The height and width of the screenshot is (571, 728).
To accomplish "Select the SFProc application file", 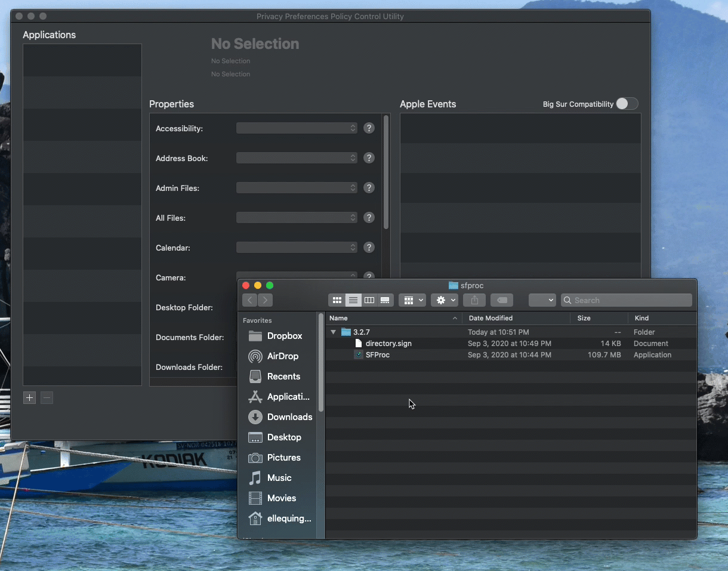I will [511, 355].
